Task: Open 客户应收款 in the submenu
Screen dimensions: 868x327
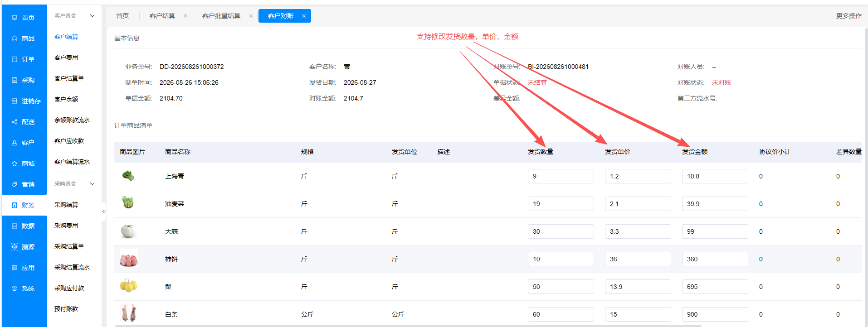Action: [x=69, y=141]
